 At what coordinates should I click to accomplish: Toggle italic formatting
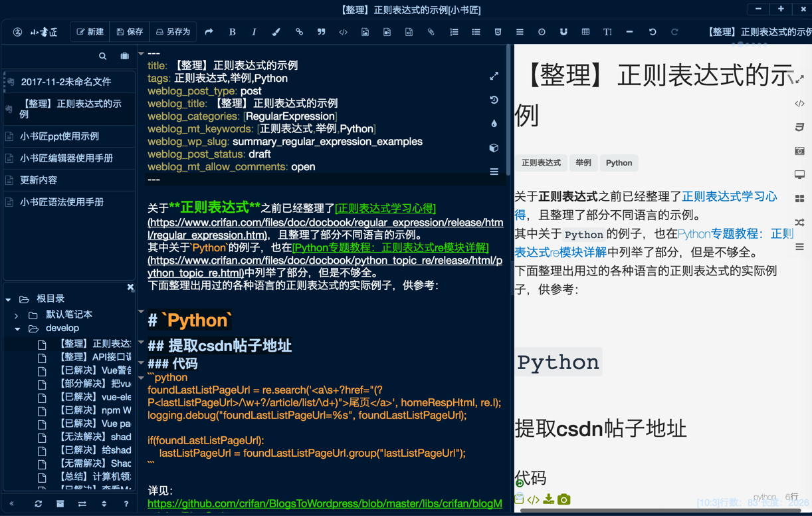(254, 32)
